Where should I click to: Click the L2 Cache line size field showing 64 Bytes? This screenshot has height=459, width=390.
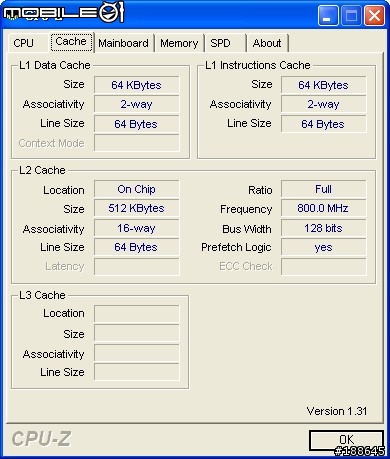tap(136, 247)
